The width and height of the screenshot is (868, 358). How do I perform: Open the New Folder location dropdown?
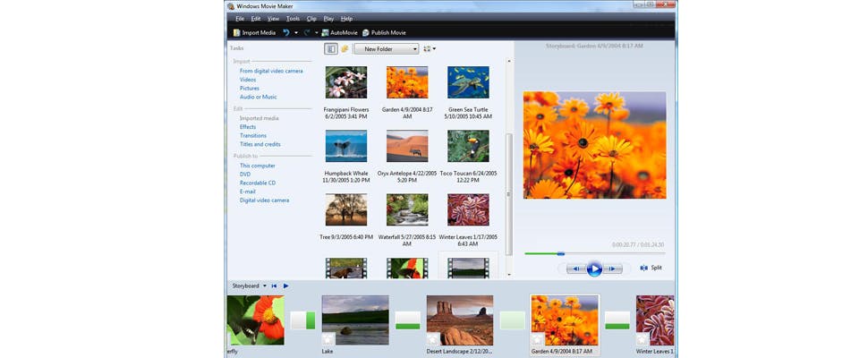pos(387,48)
